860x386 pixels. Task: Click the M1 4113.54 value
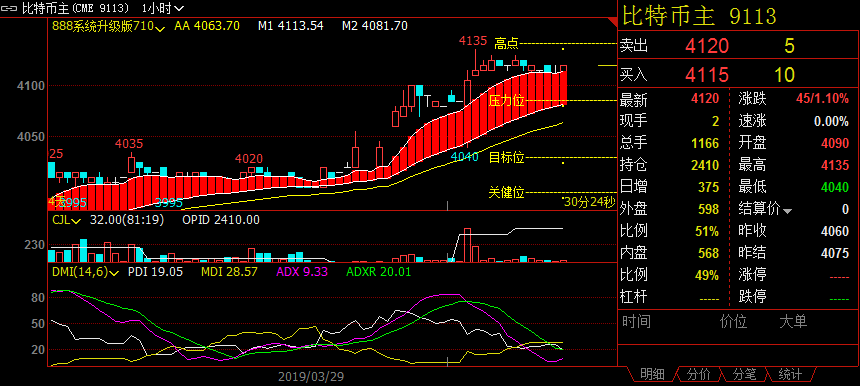coord(291,26)
